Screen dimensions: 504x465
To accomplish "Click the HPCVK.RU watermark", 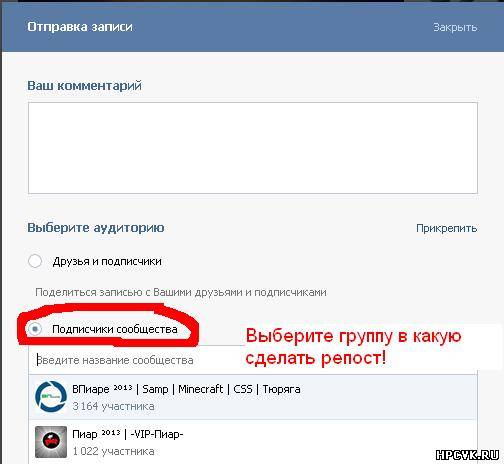I will (467, 455).
